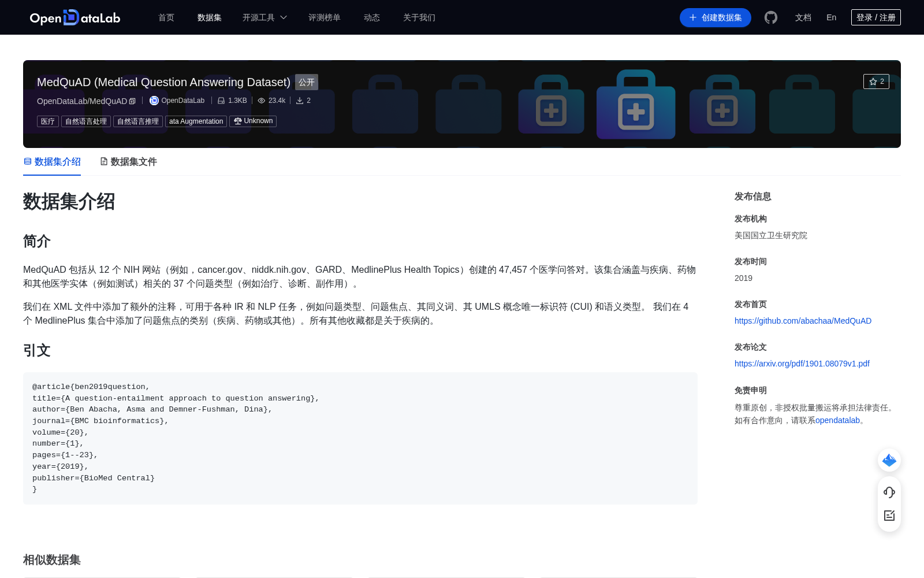Image resolution: width=924 pixels, height=578 pixels.
Task: Star the MedQuAD dataset
Action: tap(876, 81)
